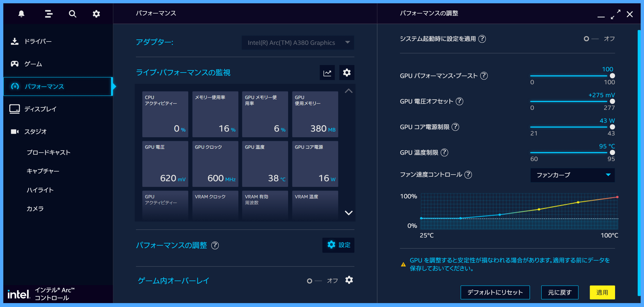Select the CPU アクティビティー tile
The height and width of the screenshot is (307, 644).
click(165, 114)
